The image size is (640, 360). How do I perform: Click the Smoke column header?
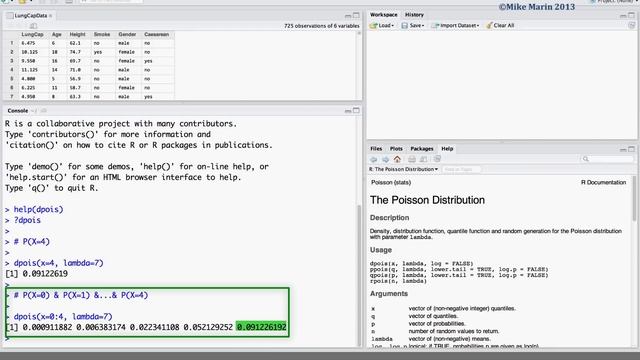coord(102,34)
